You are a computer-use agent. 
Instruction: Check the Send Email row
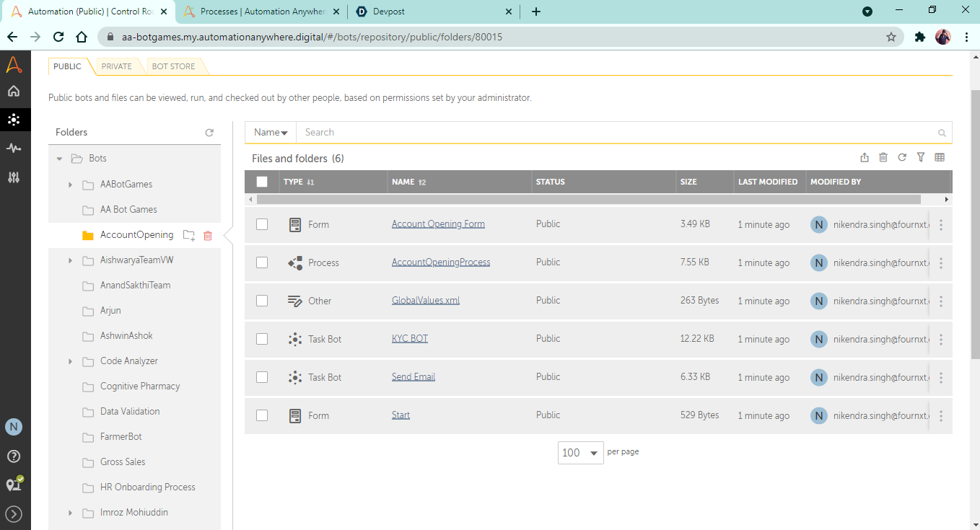pos(262,377)
